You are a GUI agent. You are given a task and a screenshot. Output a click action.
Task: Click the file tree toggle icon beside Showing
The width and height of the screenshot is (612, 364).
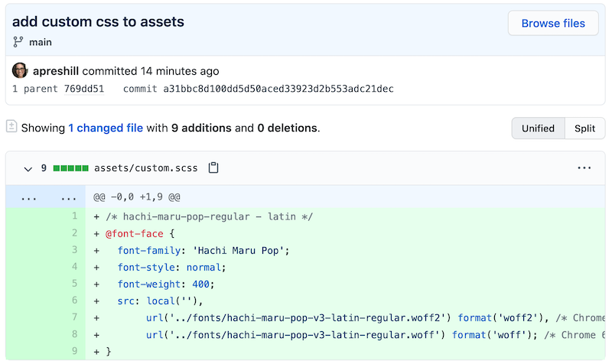[11, 127]
